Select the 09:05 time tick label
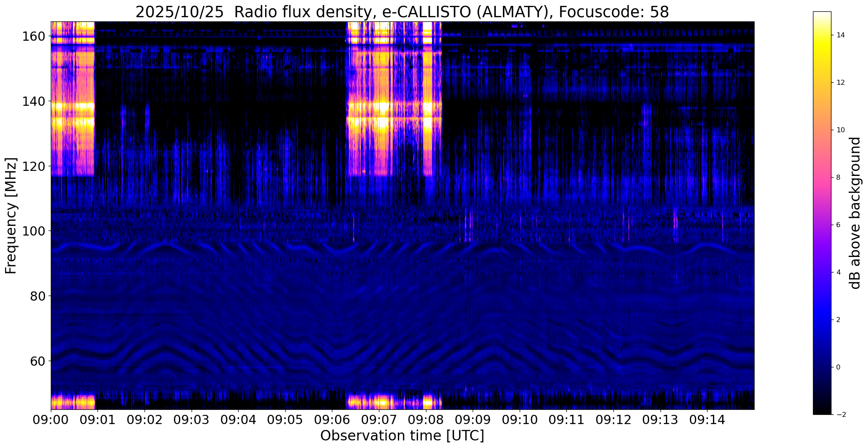This screenshot has height=448, width=868. pyautogui.click(x=285, y=419)
